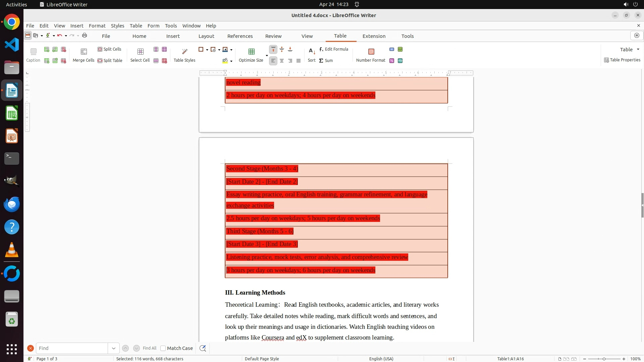Click the Sum formula button
This screenshot has width=644, height=362.
pos(326,61)
